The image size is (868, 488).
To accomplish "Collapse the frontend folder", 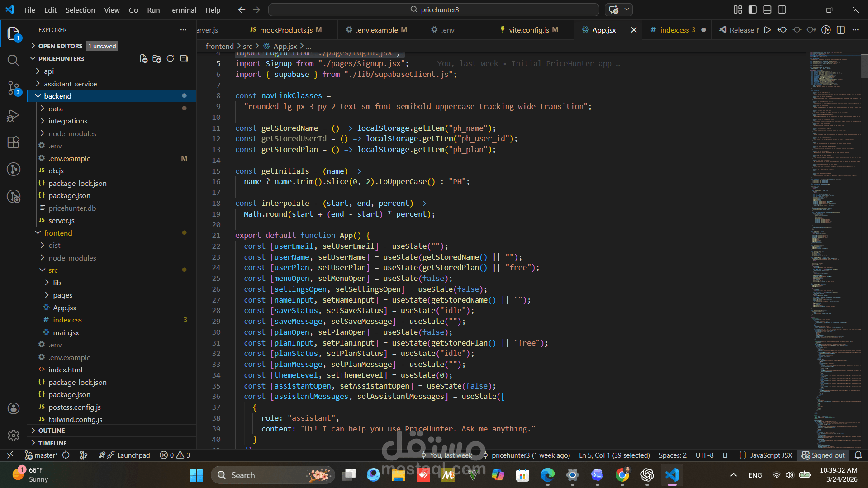I will click(x=58, y=233).
